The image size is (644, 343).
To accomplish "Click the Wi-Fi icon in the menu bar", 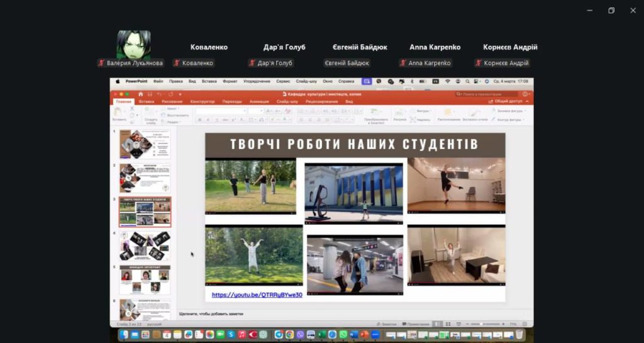I will click(x=448, y=81).
